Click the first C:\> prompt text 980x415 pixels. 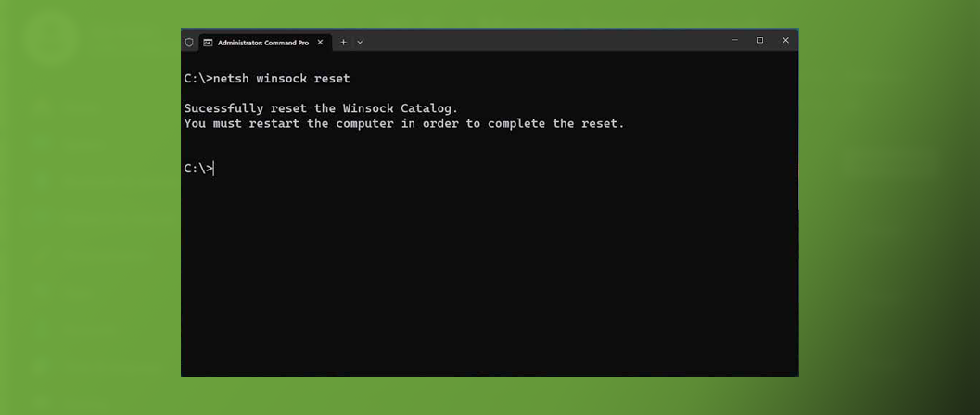click(197, 79)
